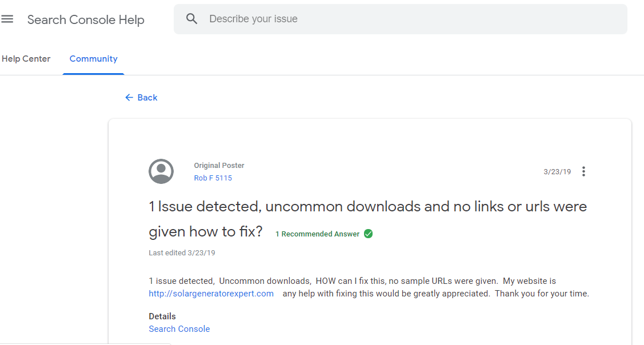Click the Original Poster label
The image size is (644, 345).
219,166
